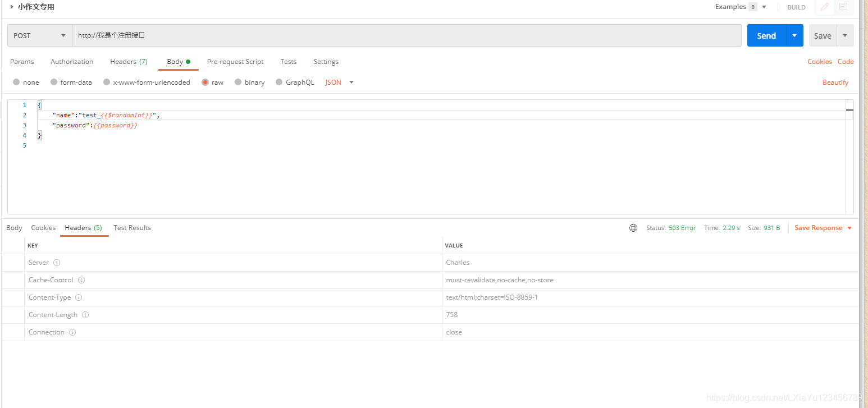Viewport: 868px width, 408px height.
Task: Open the Settings tab
Action: (x=326, y=62)
